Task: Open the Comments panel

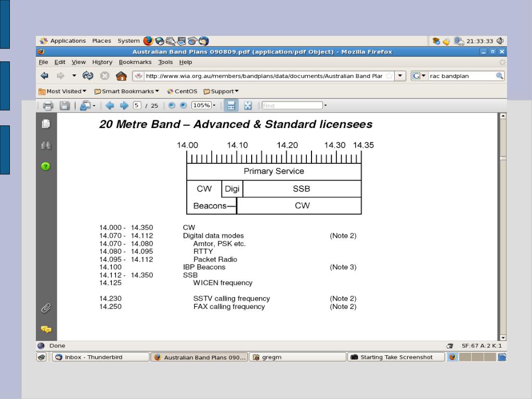Action: (46, 329)
